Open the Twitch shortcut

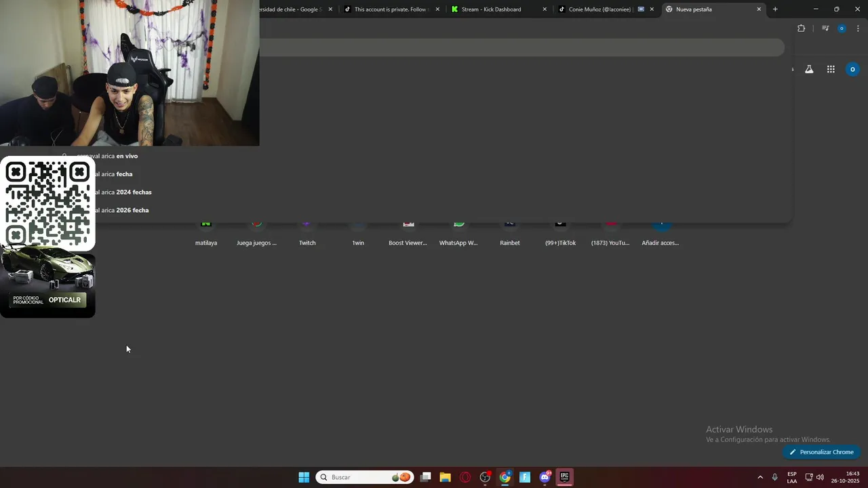point(307,233)
